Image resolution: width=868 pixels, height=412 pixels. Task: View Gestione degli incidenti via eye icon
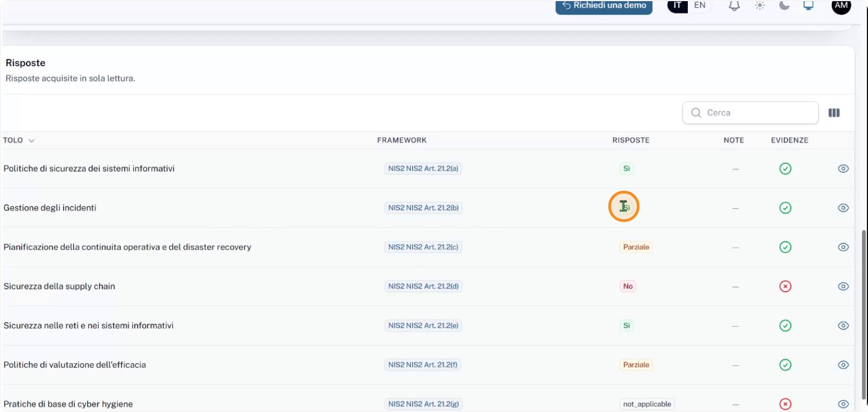[x=843, y=208]
